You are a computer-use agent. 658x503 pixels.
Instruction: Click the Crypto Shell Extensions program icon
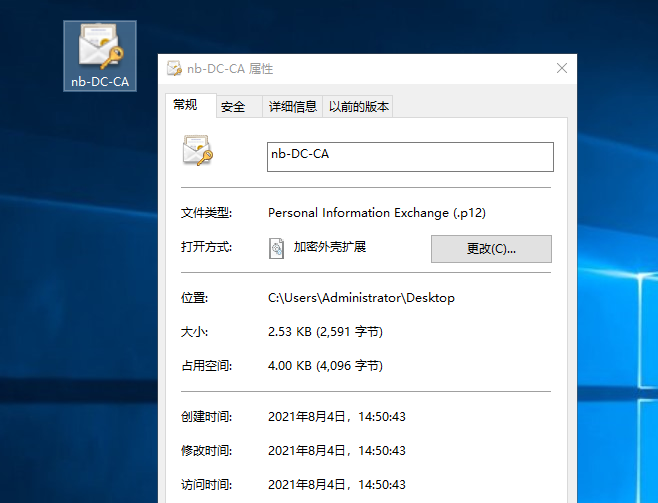276,248
